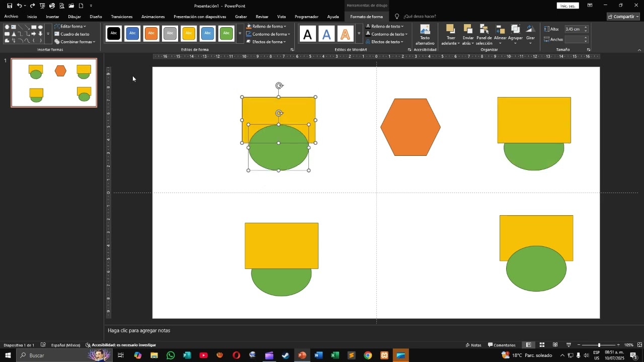
Task: Switch to the Insertar tab
Action: coord(52,17)
